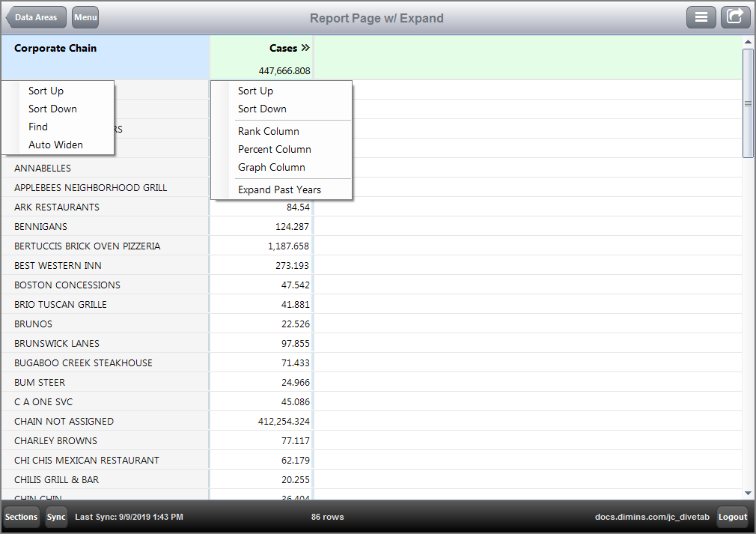Expand the Cases column using its double chevron
Viewport: 756px width, 534px height.
(x=307, y=46)
